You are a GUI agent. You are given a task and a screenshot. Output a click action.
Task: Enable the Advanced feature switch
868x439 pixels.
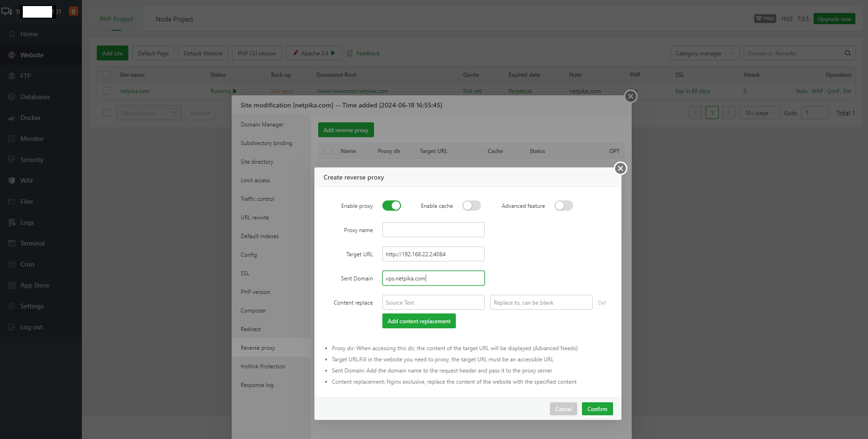coord(563,205)
